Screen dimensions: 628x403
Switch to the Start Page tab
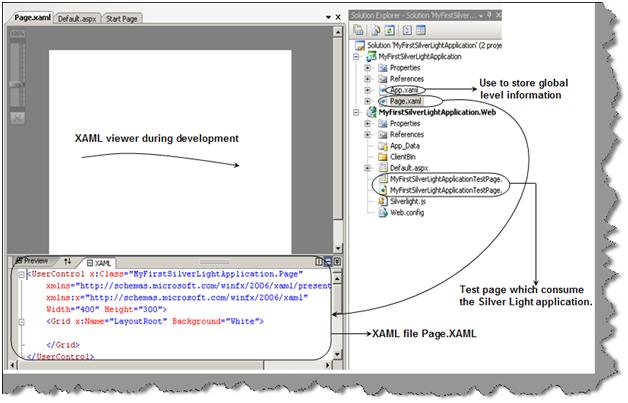122,18
